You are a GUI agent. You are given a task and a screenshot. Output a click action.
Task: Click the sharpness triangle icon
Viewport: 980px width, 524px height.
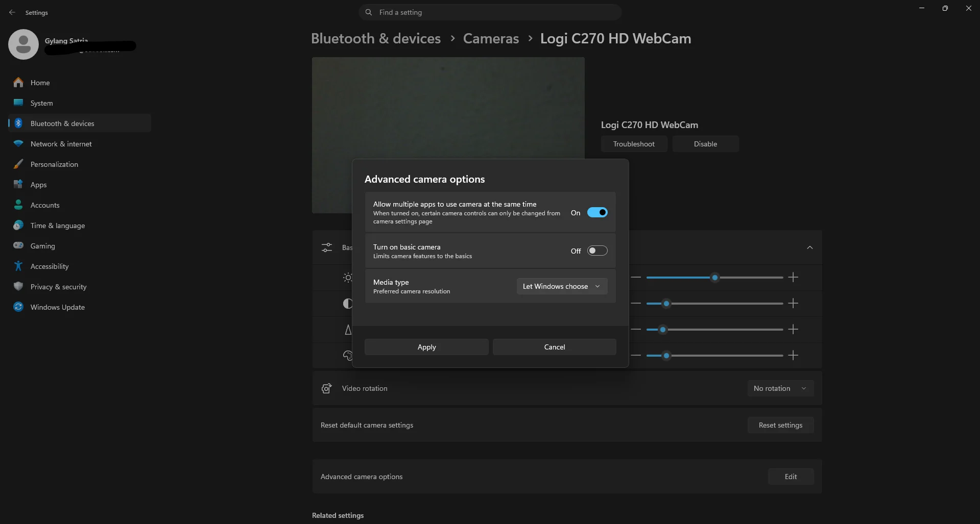[x=348, y=330]
